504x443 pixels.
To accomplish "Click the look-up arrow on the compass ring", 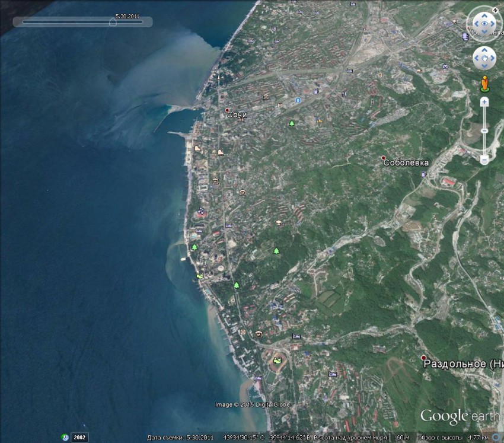I will click(x=484, y=15).
